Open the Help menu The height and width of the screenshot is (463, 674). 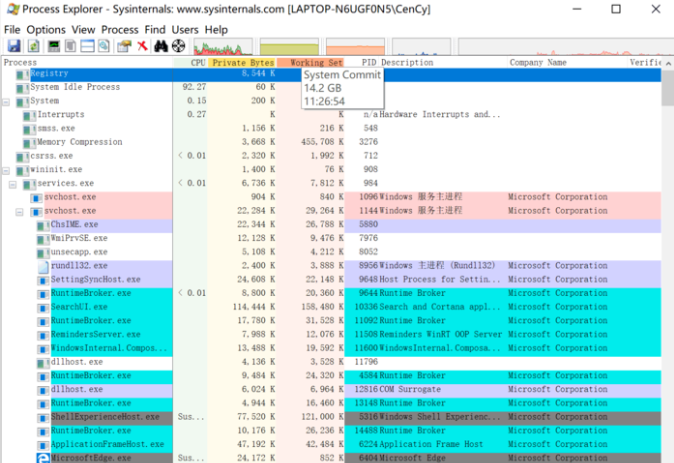click(x=216, y=30)
